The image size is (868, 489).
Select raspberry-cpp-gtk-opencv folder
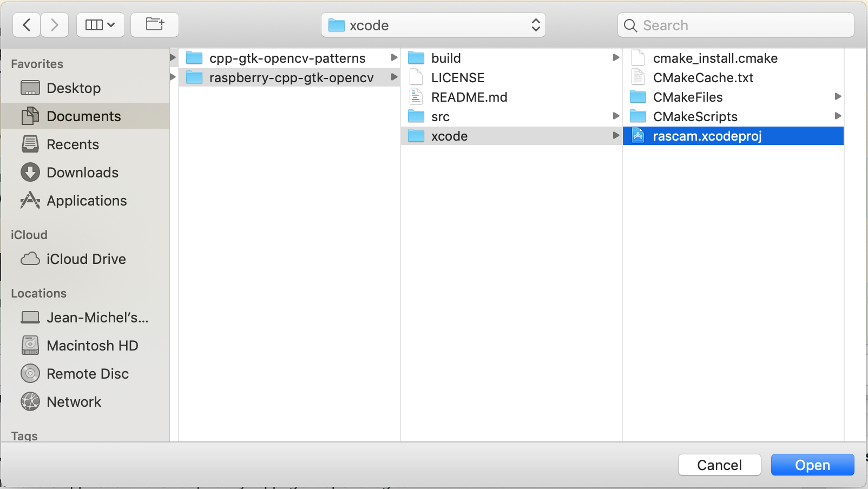[290, 77]
